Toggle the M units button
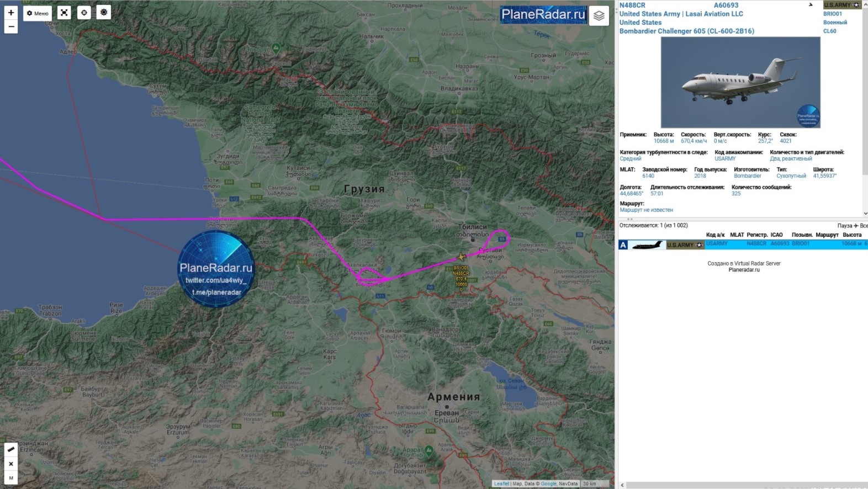Image resolution: width=868 pixels, height=489 pixels. tap(11, 478)
